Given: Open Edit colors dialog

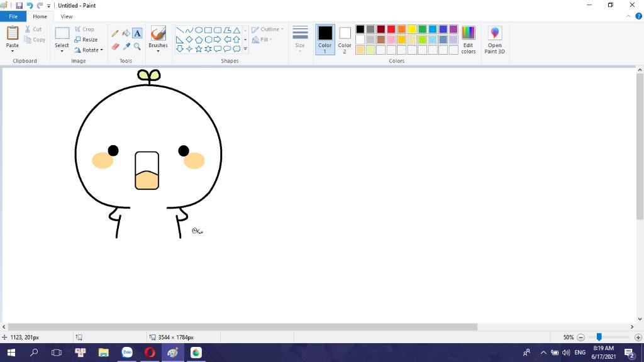Looking at the screenshot, I should (468, 40).
